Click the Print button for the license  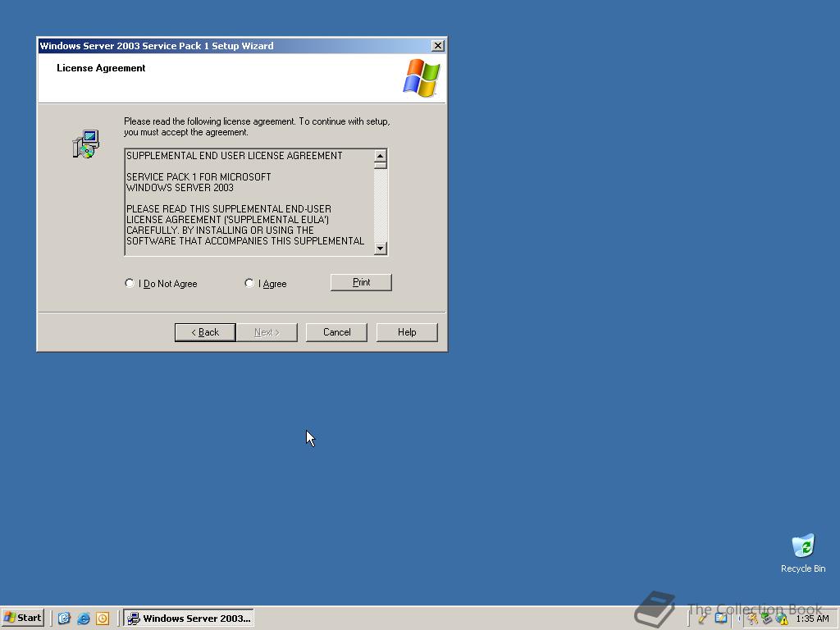coord(361,282)
